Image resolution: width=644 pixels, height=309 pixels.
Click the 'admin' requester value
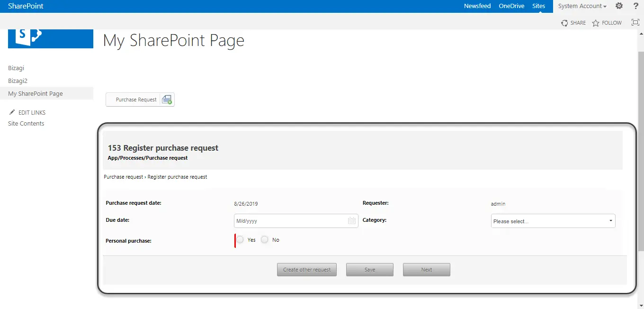pos(498,204)
